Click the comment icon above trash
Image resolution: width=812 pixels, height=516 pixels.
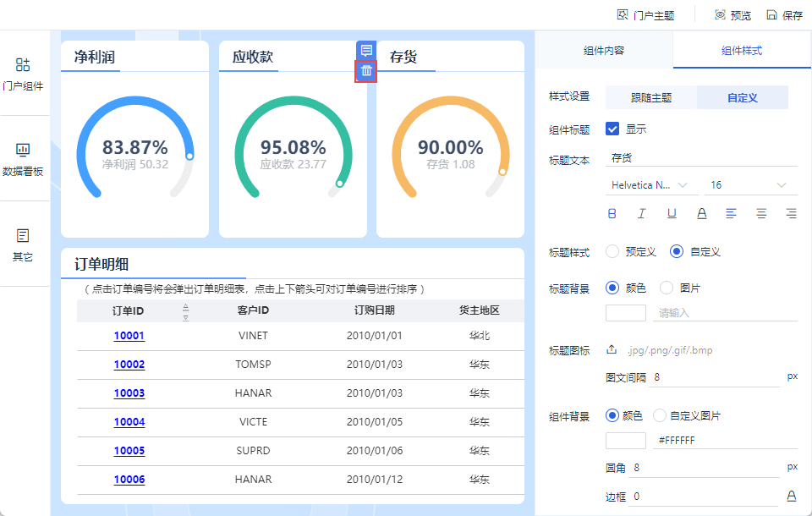coord(366,51)
